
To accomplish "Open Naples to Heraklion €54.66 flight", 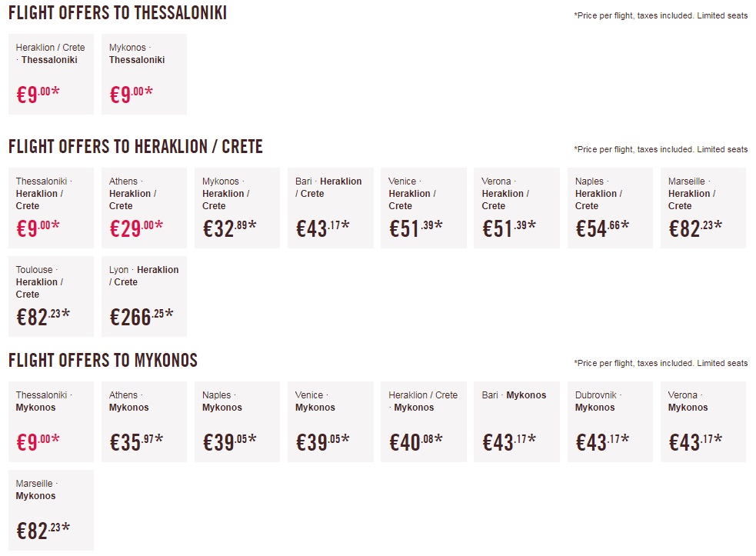I will click(610, 208).
